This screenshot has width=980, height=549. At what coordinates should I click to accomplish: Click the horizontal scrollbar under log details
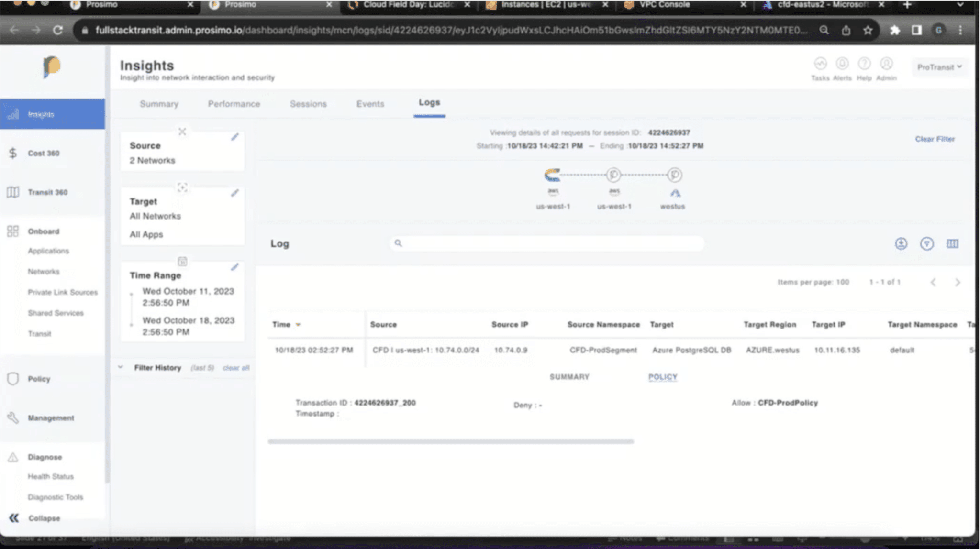click(450, 441)
